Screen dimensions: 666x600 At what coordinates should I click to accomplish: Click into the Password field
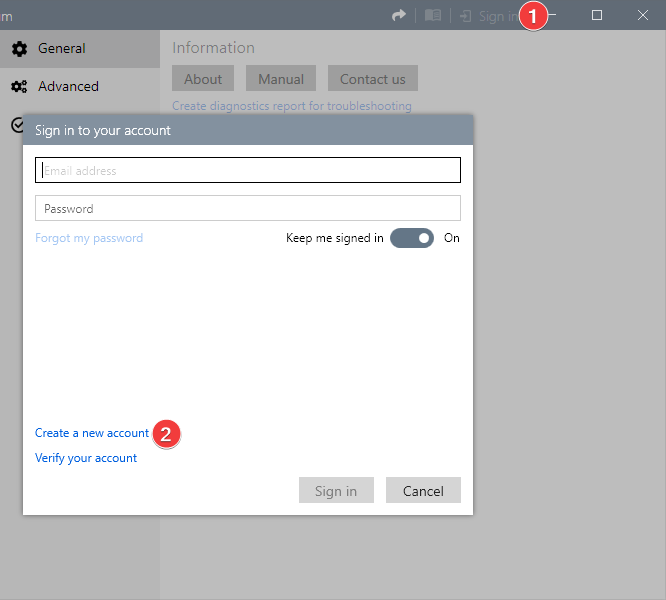point(248,208)
